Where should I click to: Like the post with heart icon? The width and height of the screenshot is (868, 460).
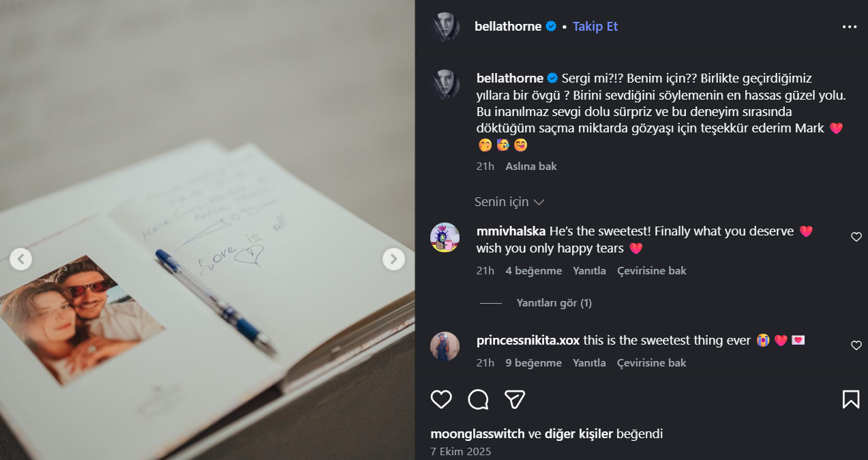point(441,399)
